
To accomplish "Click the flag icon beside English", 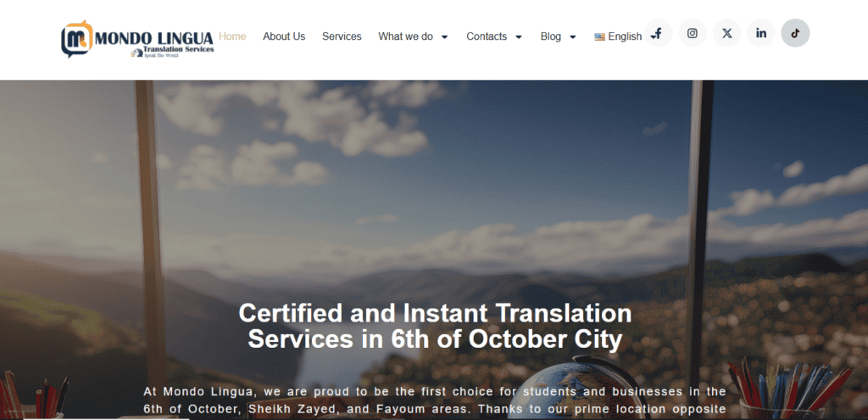I will pos(599,36).
